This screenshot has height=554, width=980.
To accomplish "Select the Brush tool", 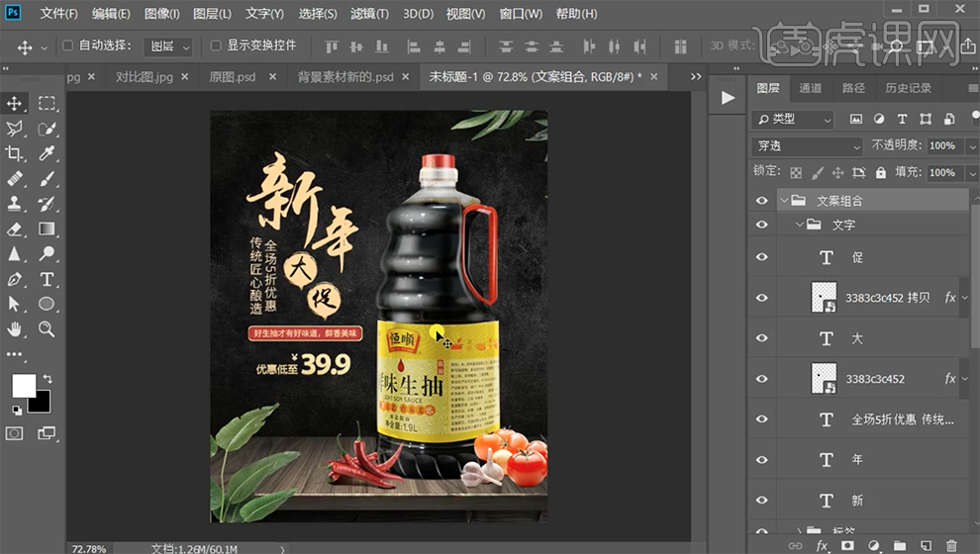I will (47, 179).
